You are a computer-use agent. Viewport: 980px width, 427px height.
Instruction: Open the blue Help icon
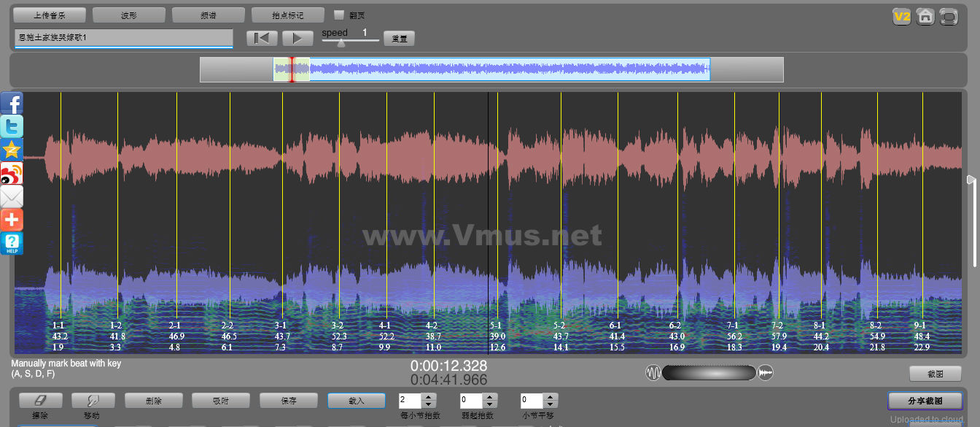point(12,243)
